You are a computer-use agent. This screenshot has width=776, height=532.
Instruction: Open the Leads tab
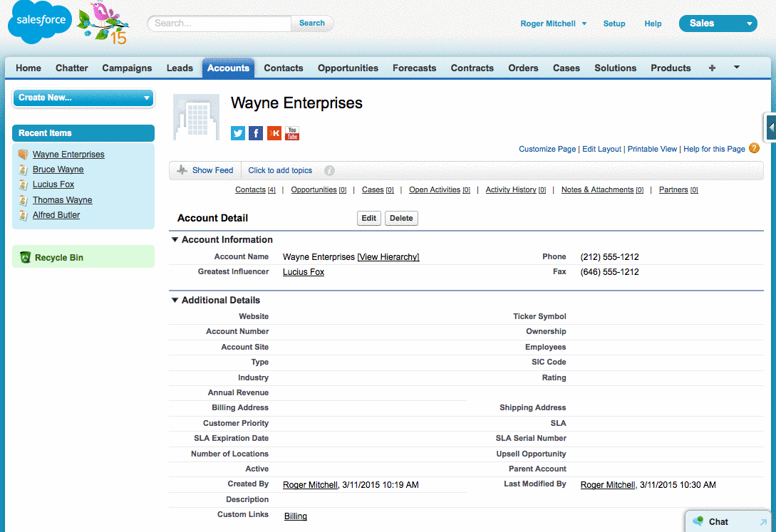[x=180, y=68]
